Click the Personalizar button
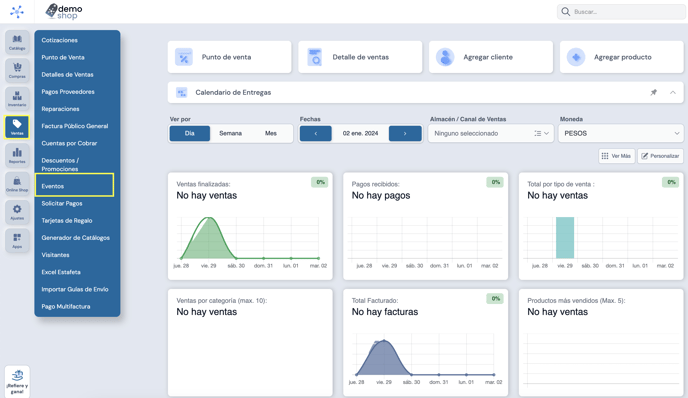The width and height of the screenshot is (688, 398). (660, 156)
